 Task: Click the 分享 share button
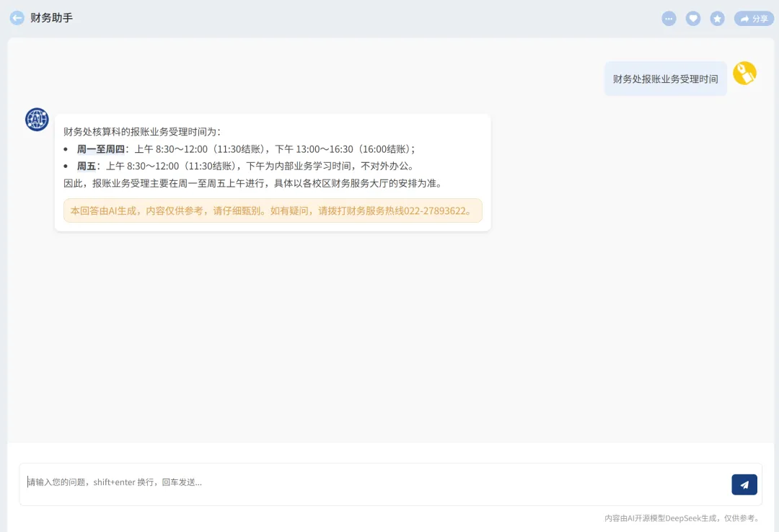tap(754, 18)
